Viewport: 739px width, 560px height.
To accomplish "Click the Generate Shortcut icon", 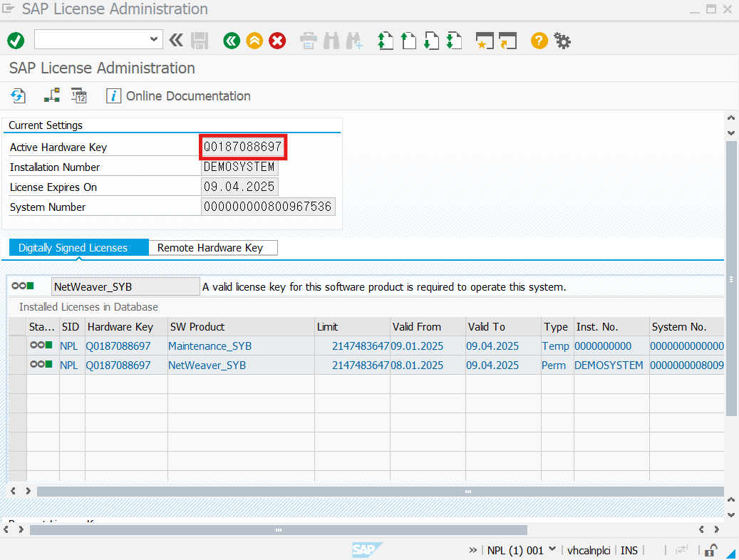I will (507, 41).
